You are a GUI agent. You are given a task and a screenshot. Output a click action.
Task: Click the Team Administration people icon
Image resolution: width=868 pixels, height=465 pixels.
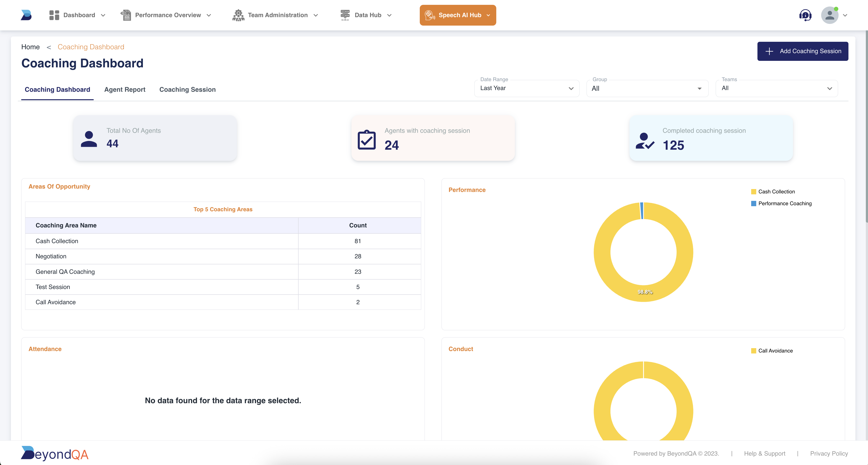click(238, 15)
